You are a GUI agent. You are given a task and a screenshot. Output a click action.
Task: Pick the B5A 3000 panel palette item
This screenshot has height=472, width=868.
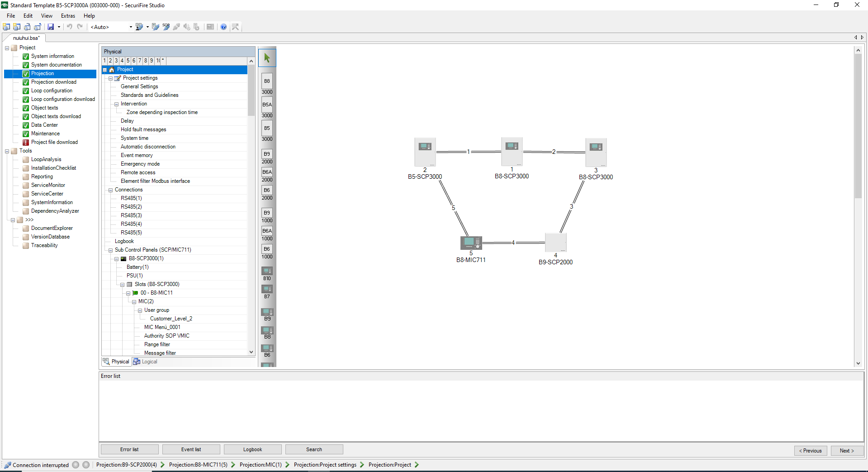tap(267, 105)
